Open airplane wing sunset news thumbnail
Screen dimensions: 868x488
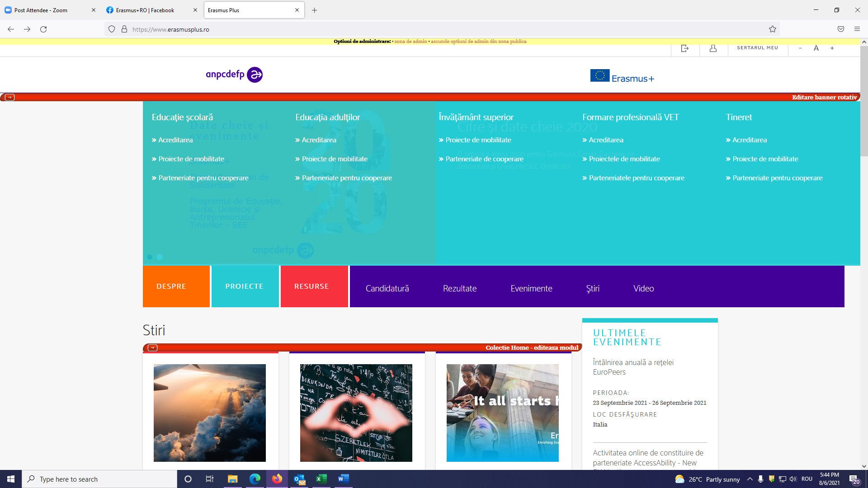click(x=210, y=413)
